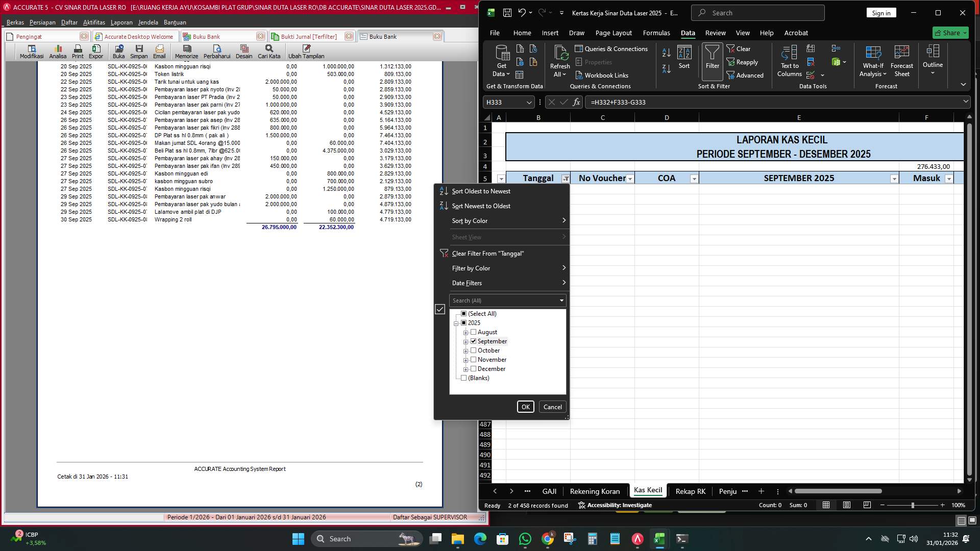Click the Print icon in Accurate toolbar
980x551 pixels.
(x=77, y=51)
